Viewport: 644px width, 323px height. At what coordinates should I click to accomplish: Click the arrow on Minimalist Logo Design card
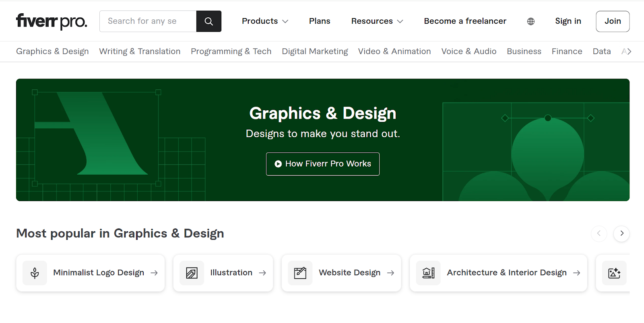(x=154, y=273)
